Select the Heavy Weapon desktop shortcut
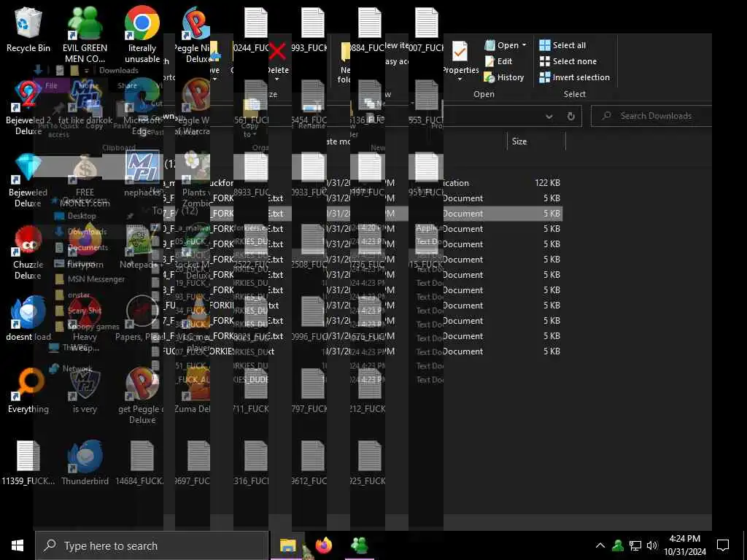Viewport: 747px width, 560px height. (x=85, y=324)
